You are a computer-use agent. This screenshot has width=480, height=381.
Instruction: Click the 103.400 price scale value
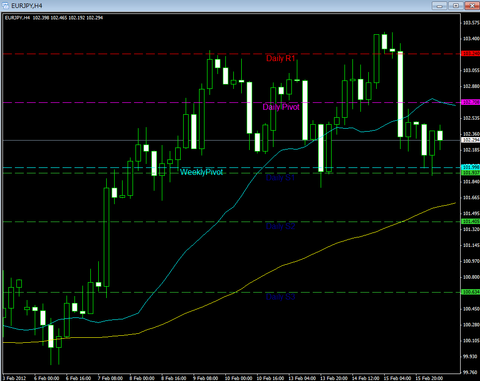coord(471,39)
